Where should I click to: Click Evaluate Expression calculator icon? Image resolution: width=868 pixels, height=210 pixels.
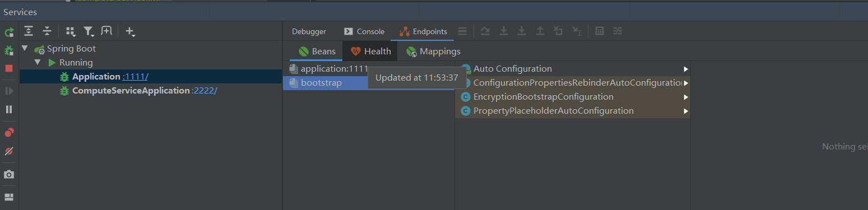point(600,31)
